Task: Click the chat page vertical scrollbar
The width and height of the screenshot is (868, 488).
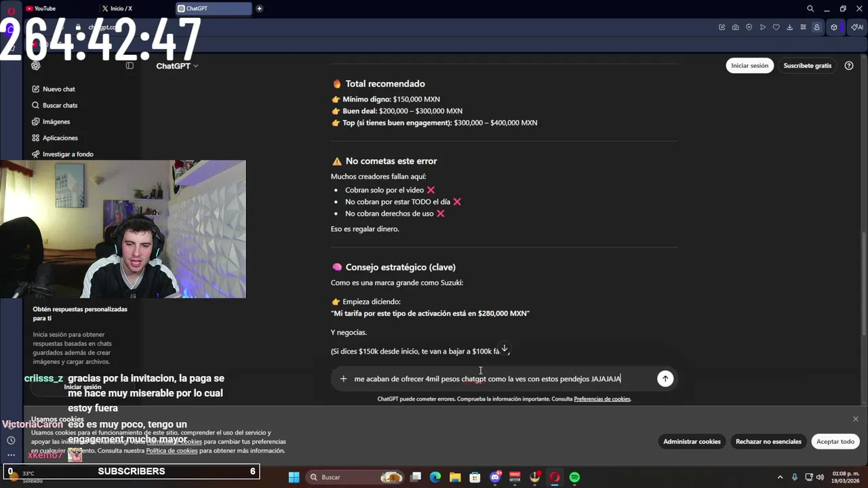Action: [x=863, y=285]
